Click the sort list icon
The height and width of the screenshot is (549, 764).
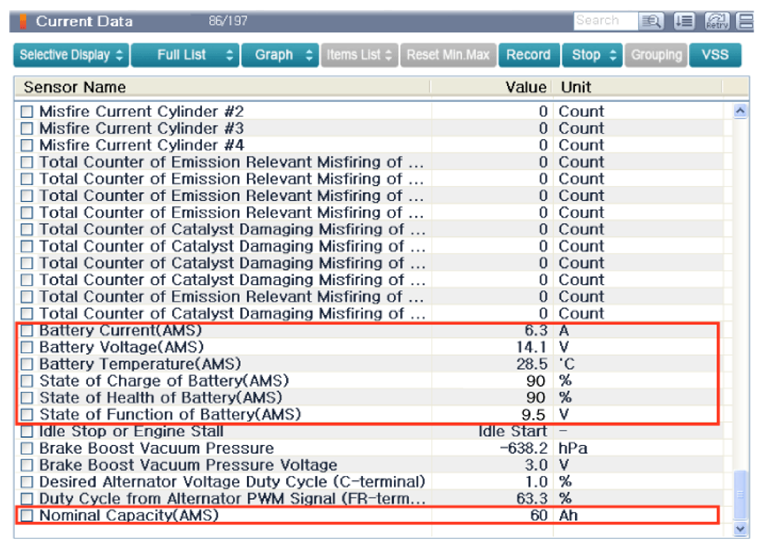click(684, 21)
